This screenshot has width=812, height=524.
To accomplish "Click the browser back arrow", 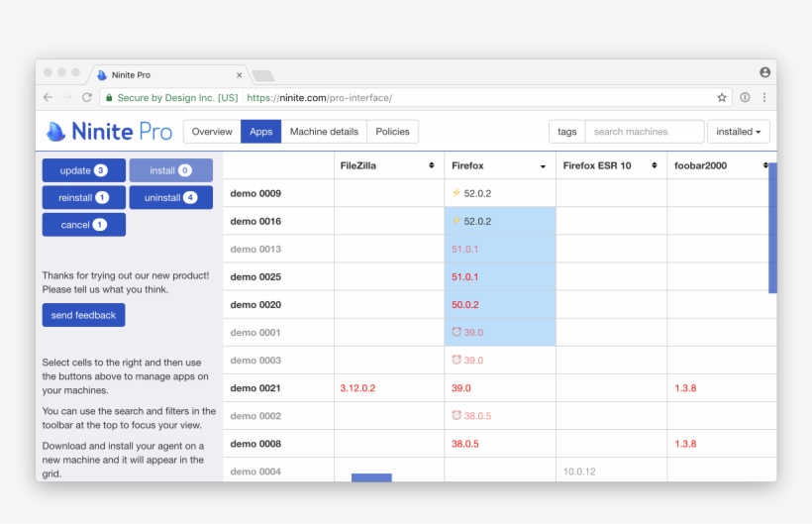I will pos(49,97).
